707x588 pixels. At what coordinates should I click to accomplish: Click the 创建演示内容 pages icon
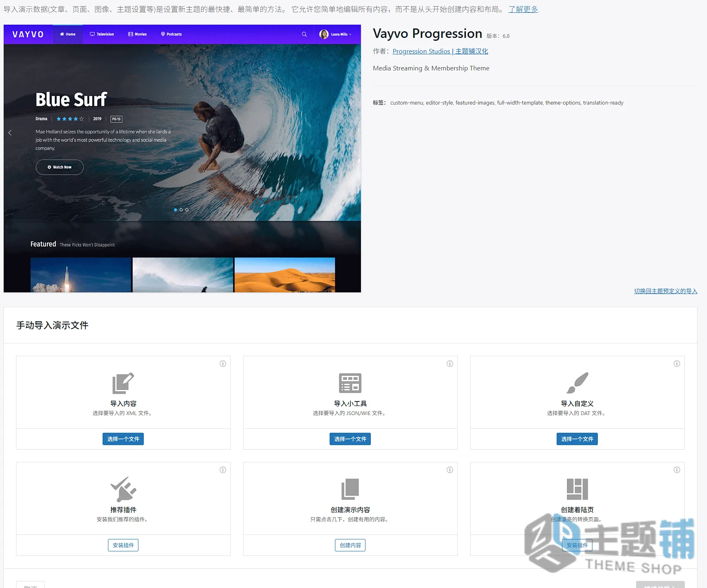pos(350,489)
